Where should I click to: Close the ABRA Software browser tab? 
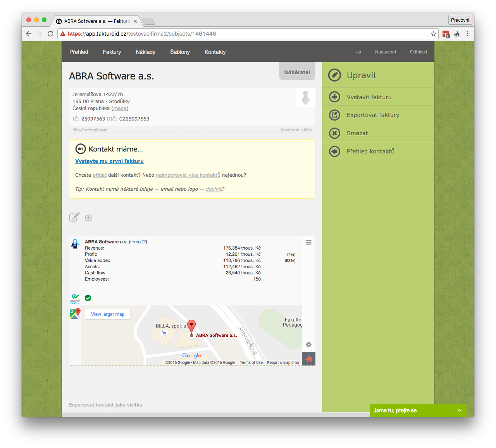[x=135, y=21]
